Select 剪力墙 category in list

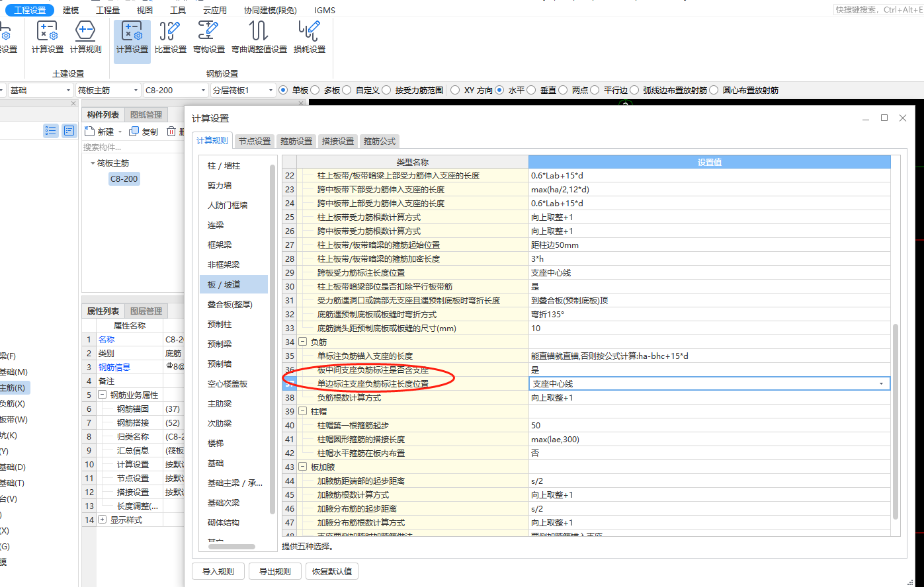click(233, 186)
